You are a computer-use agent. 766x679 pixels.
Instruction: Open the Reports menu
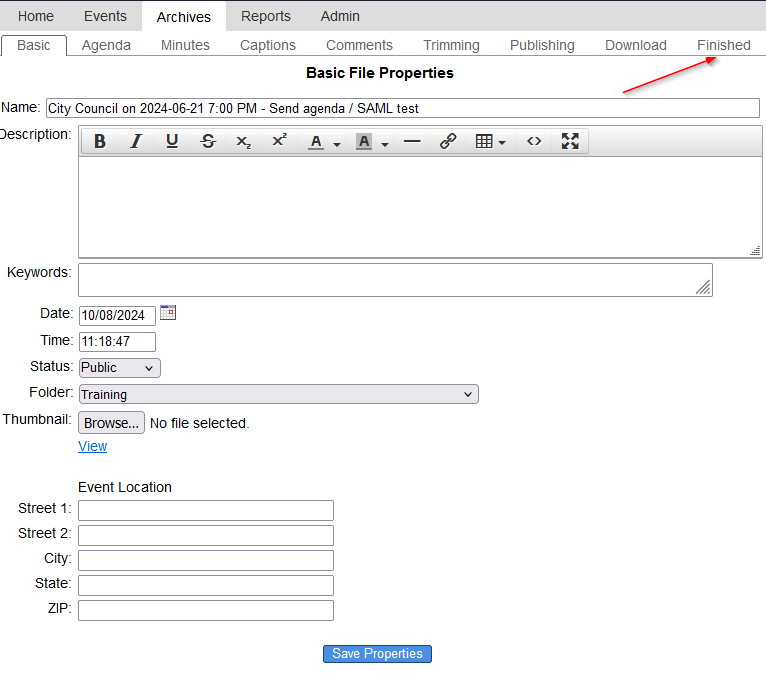266,16
